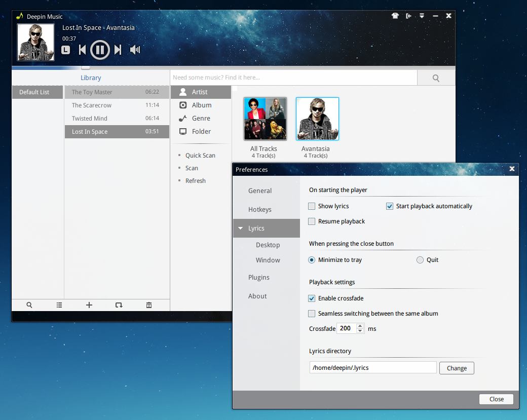
Task: Switch to Album view icon
Action: click(x=183, y=105)
